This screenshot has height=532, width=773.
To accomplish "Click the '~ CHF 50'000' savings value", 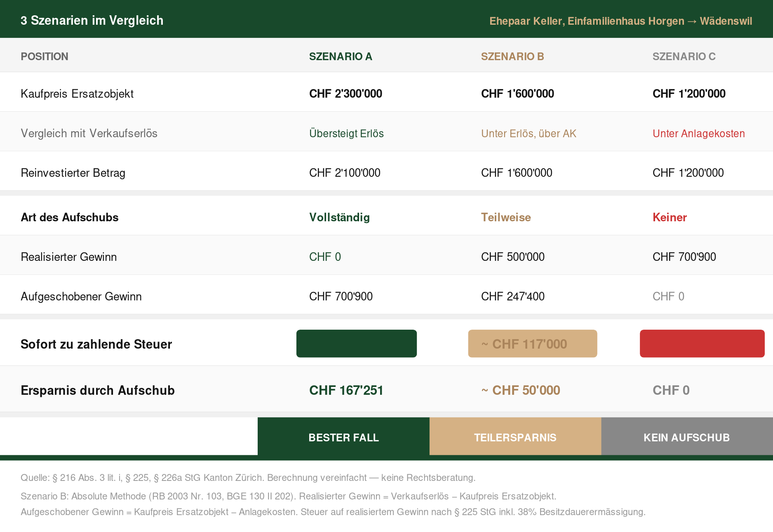I will [x=521, y=390].
